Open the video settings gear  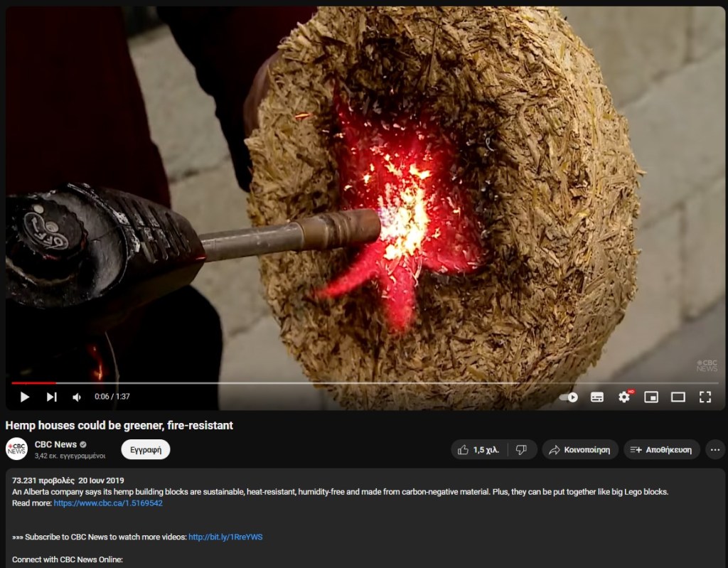pos(624,397)
